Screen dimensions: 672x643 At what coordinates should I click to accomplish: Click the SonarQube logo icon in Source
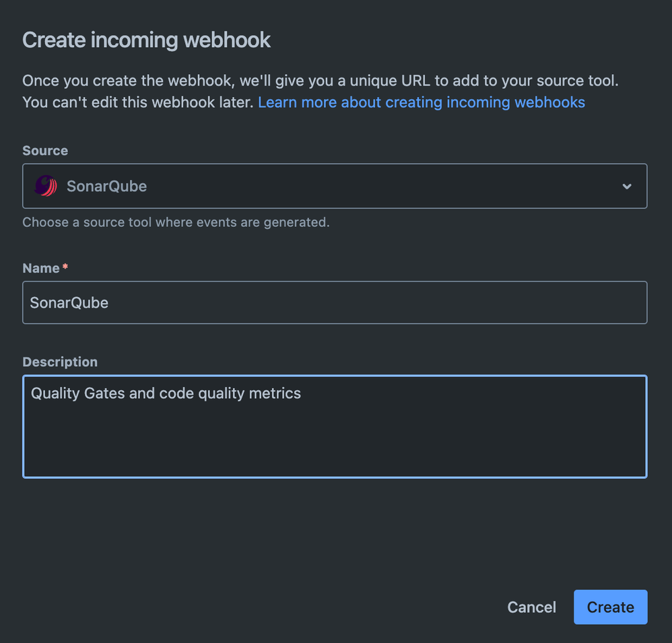pyautogui.click(x=46, y=186)
